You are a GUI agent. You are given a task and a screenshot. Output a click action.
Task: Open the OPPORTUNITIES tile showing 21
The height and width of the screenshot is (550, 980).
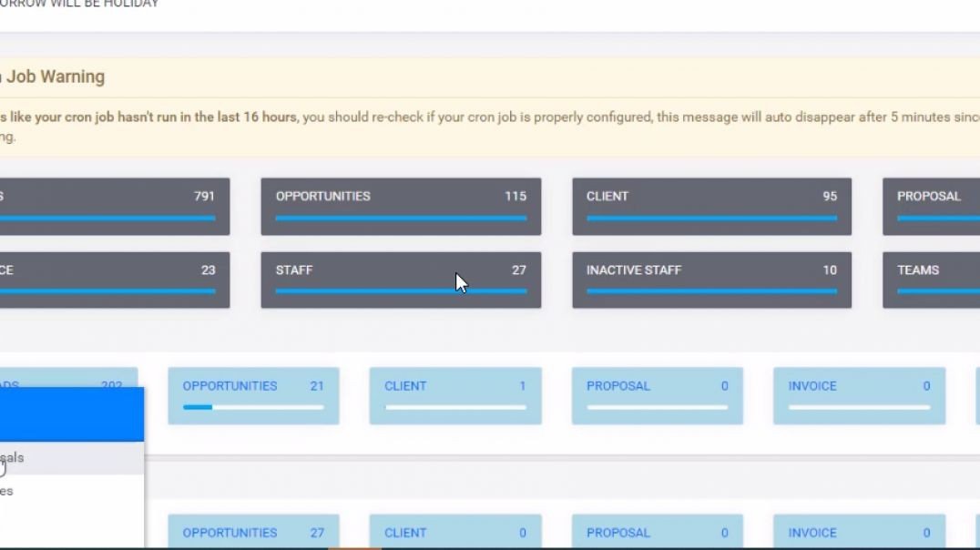pyautogui.click(x=253, y=395)
